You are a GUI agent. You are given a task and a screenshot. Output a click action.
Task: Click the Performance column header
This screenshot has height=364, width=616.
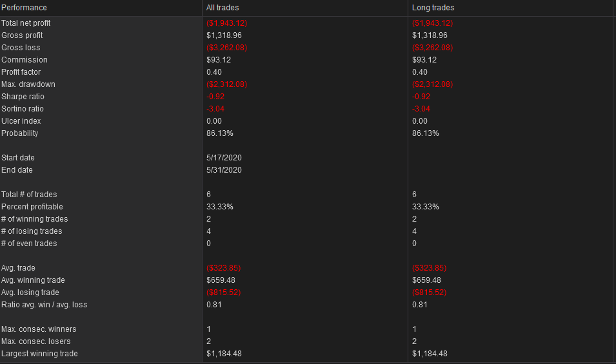click(24, 8)
